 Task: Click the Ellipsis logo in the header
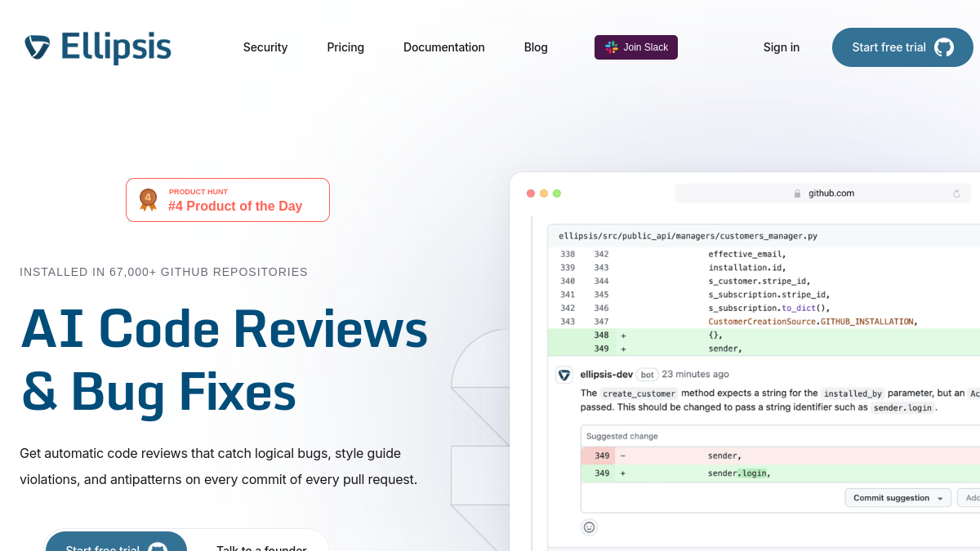click(98, 47)
